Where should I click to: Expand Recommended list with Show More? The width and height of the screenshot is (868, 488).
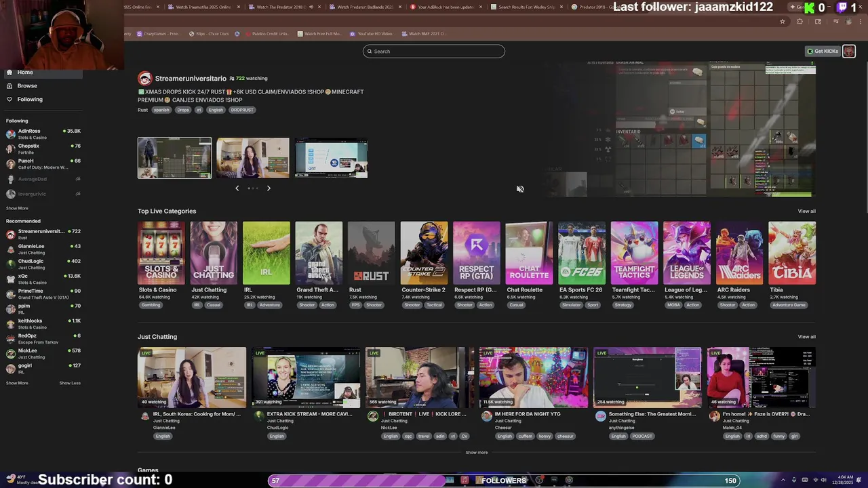pyautogui.click(x=17, y=383)
